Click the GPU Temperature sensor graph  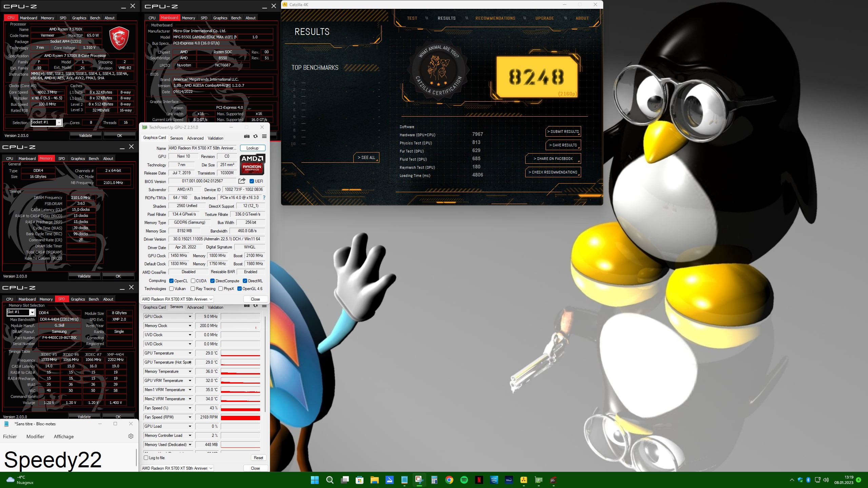240,353
